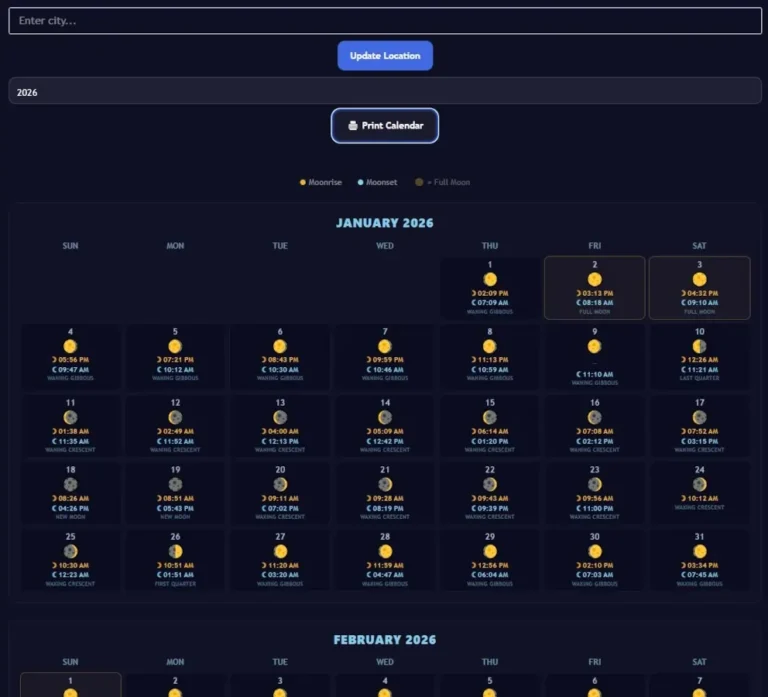Click the moon icon on January 30
Viewport: 768px width, 697px height.
(595, 552)
